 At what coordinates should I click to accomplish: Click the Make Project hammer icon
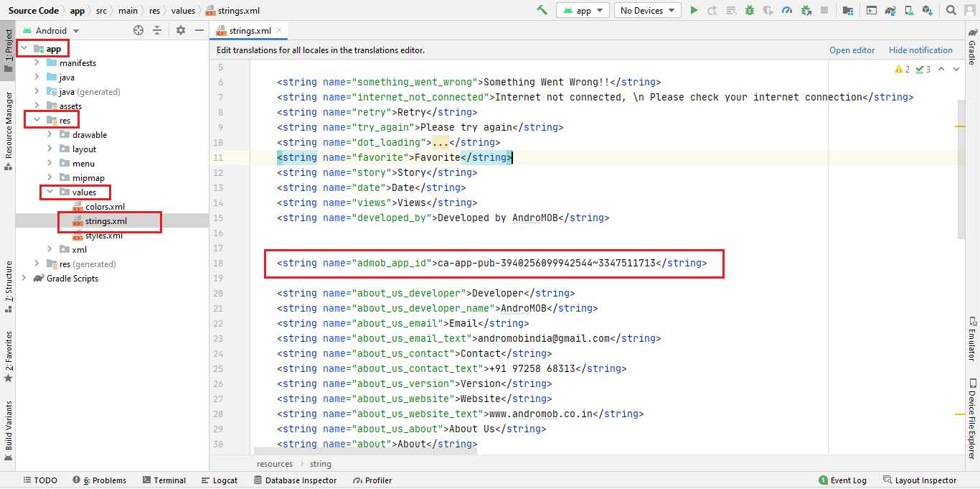pos(542,10)
